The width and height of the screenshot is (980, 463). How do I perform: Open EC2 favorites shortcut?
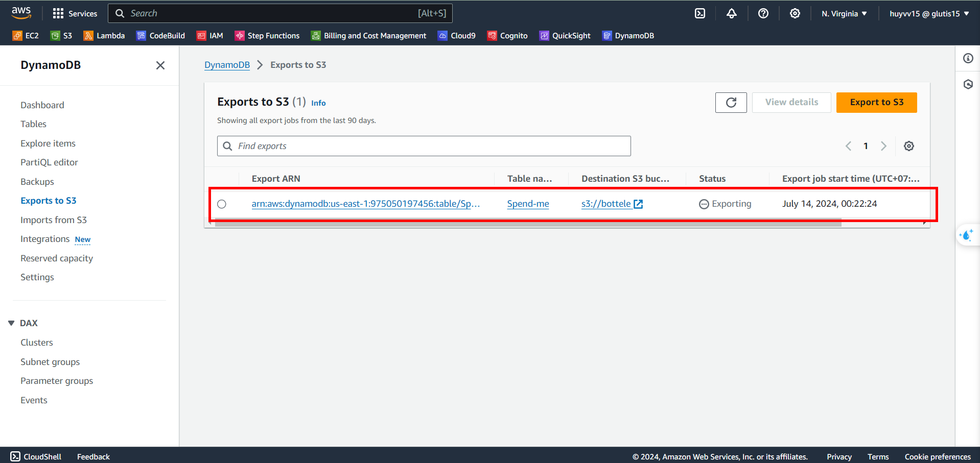click(26, 35)
